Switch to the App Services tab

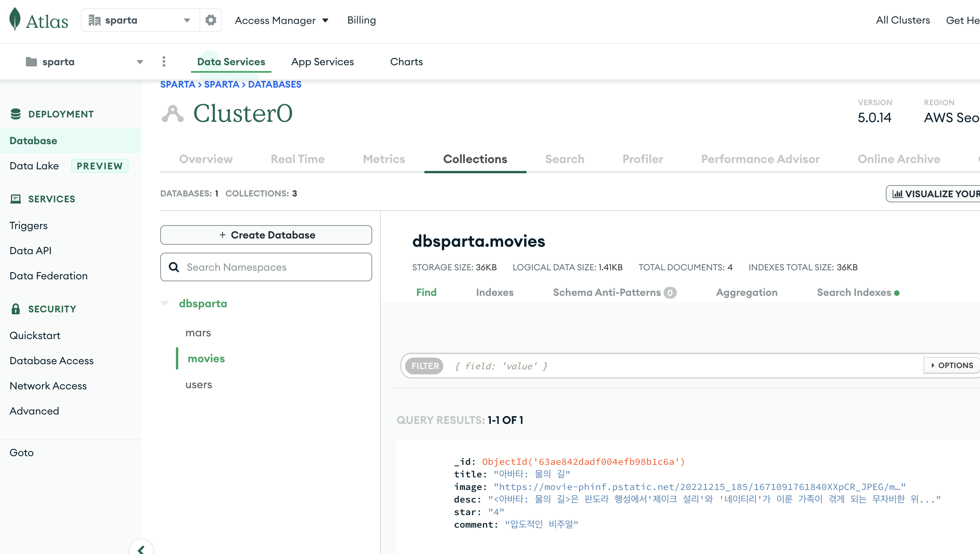[323, 62]
